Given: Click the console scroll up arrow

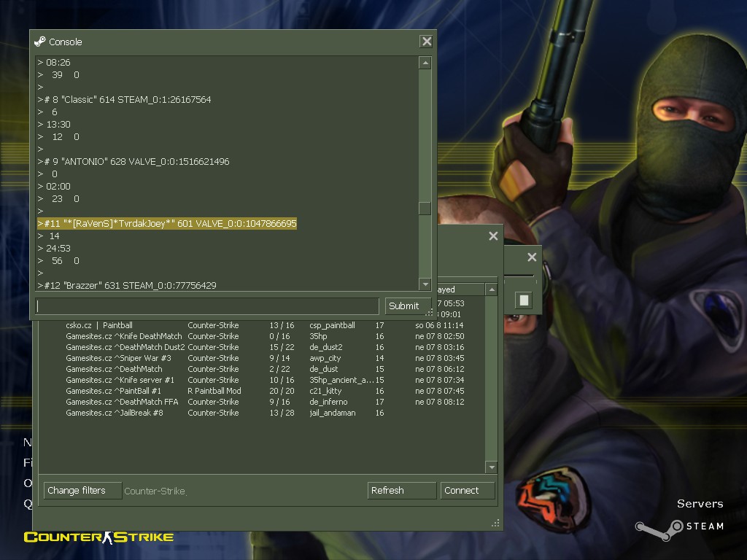Looking at the screenshot, I should tap(425, 63).
